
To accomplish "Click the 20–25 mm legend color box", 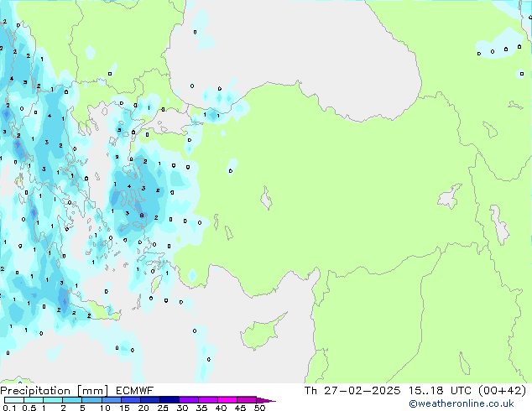I will point(149,400).
